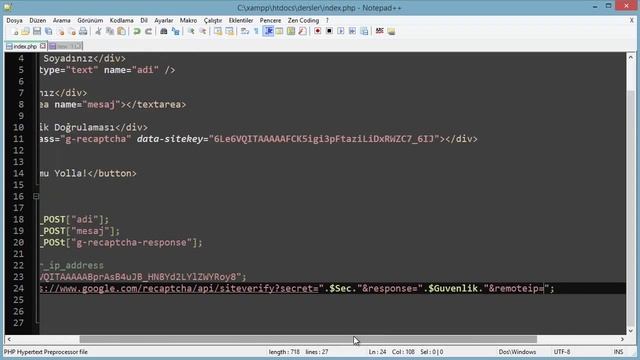Click the Replace toolbar icon
640x360 pixels.
pos(176,31)
